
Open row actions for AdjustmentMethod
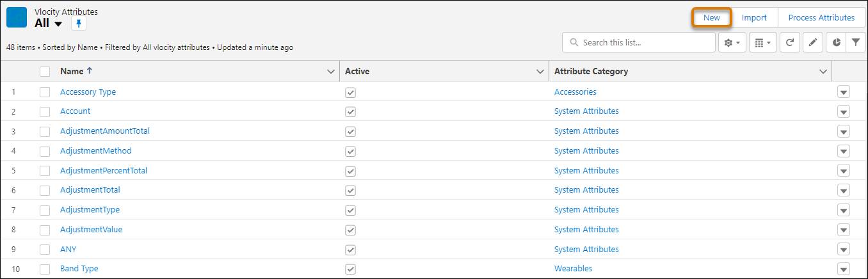tap(844, 151)
